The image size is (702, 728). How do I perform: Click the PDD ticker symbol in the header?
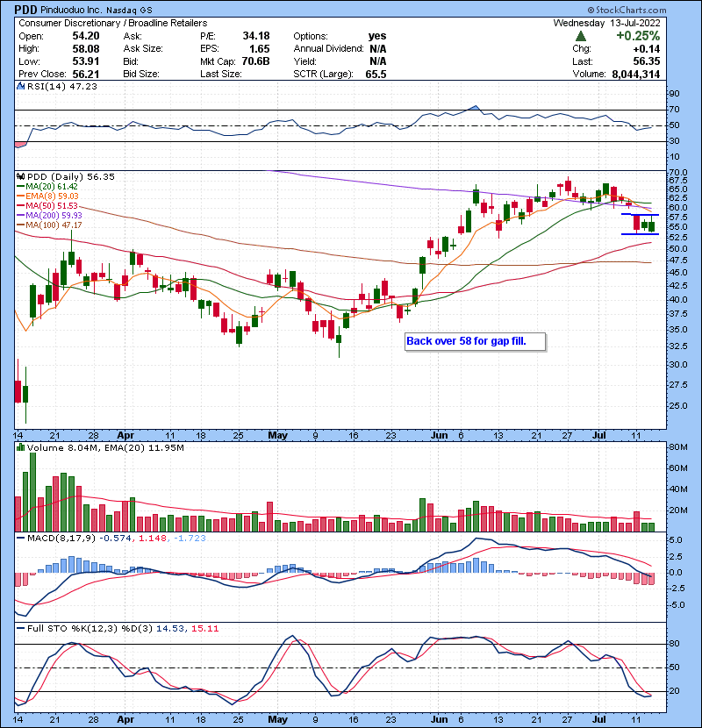click(x=25, y=10)
